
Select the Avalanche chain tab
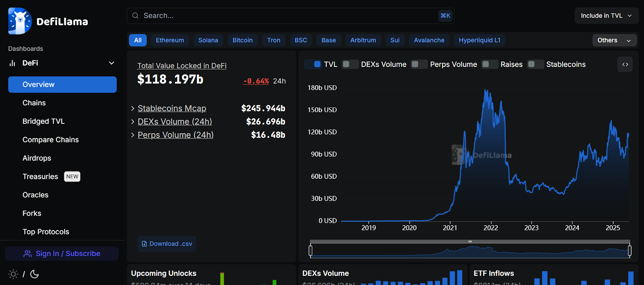point(429,40)
